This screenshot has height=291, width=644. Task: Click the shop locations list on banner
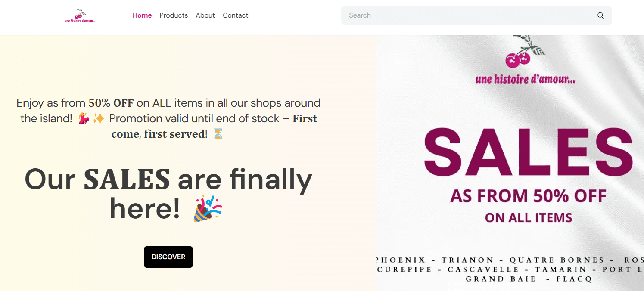[510, 269]
